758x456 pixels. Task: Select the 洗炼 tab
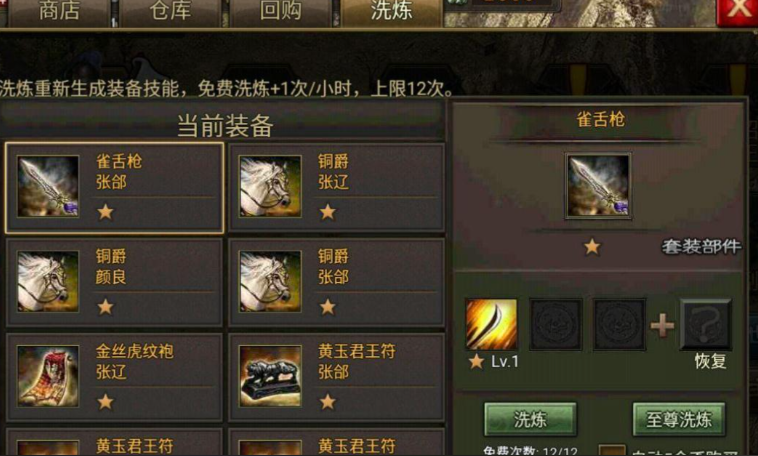[x=391, y=12]
